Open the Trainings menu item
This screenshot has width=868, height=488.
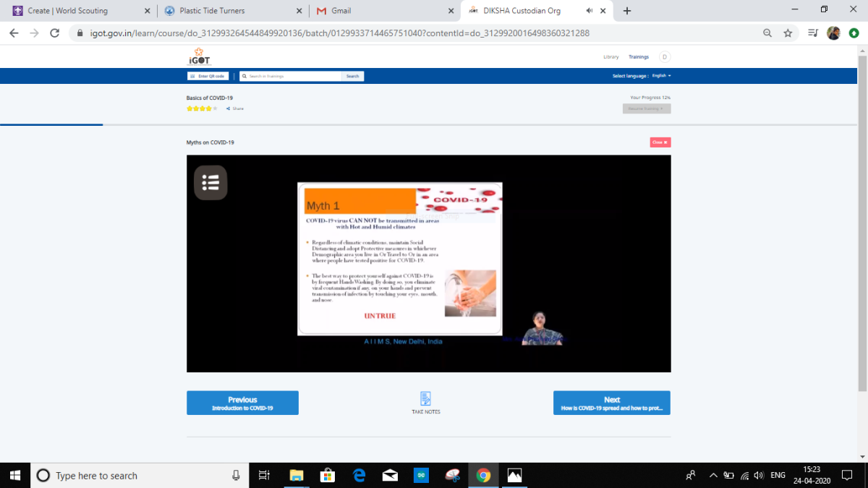pyautogui.click(x=639, y=57)
